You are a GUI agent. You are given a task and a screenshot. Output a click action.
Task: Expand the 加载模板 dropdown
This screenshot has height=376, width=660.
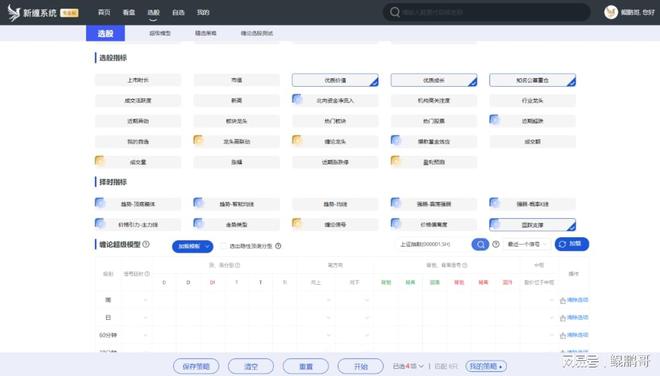pos(193,246)
